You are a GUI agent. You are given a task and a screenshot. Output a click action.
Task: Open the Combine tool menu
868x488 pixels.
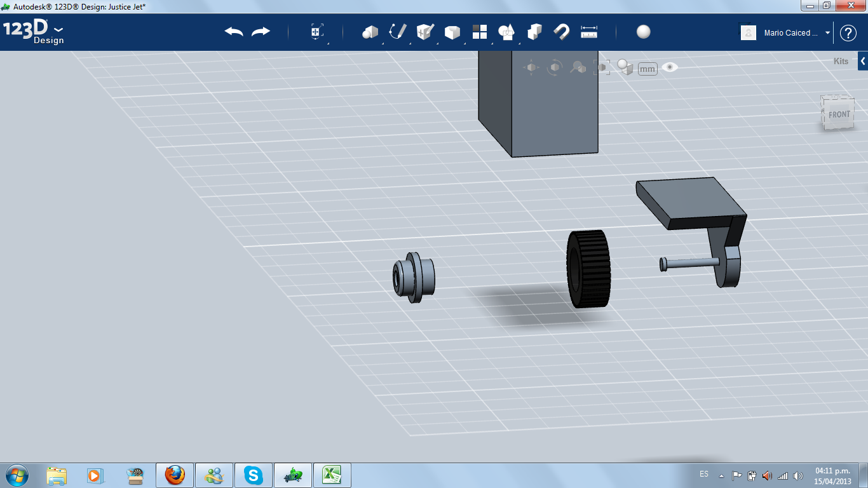pyautogui.click(x=534, y=32)
